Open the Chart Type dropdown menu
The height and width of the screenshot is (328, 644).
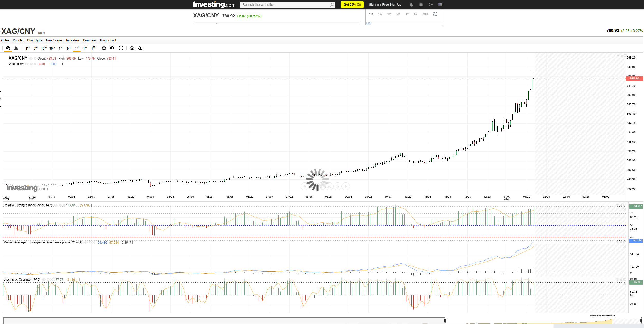pos(34,40)
